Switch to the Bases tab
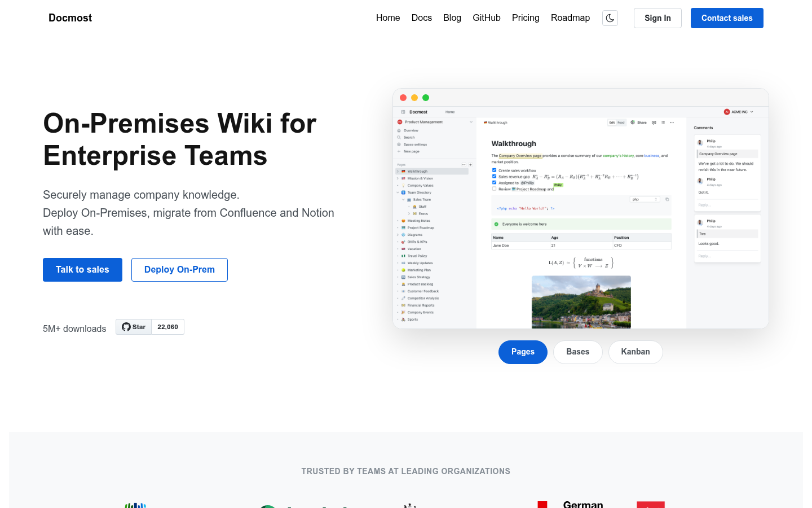The width and height of the screenshot is (812, 508). coord(578,352)
